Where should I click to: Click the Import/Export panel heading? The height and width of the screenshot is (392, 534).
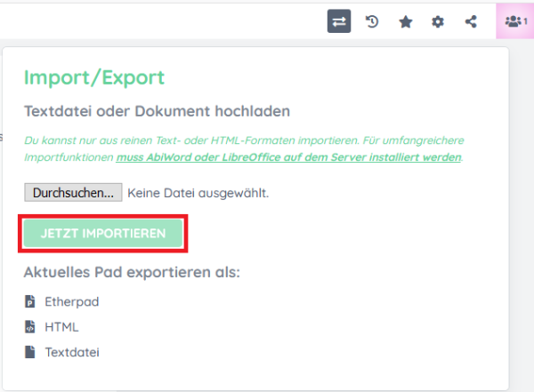[x=93, y=77]
